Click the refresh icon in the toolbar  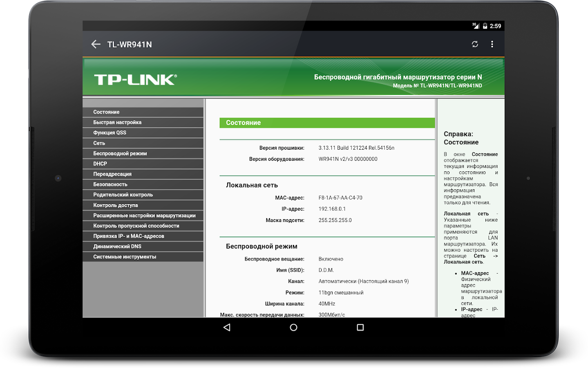coord(475,44)
